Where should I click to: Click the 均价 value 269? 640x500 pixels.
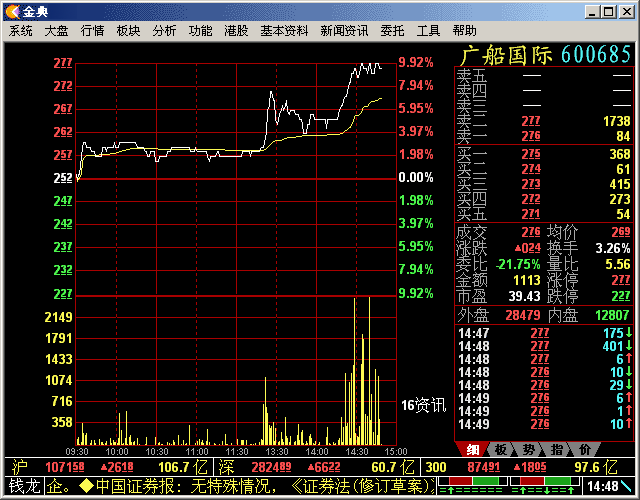pyautogui.click(x=621, y=232)
